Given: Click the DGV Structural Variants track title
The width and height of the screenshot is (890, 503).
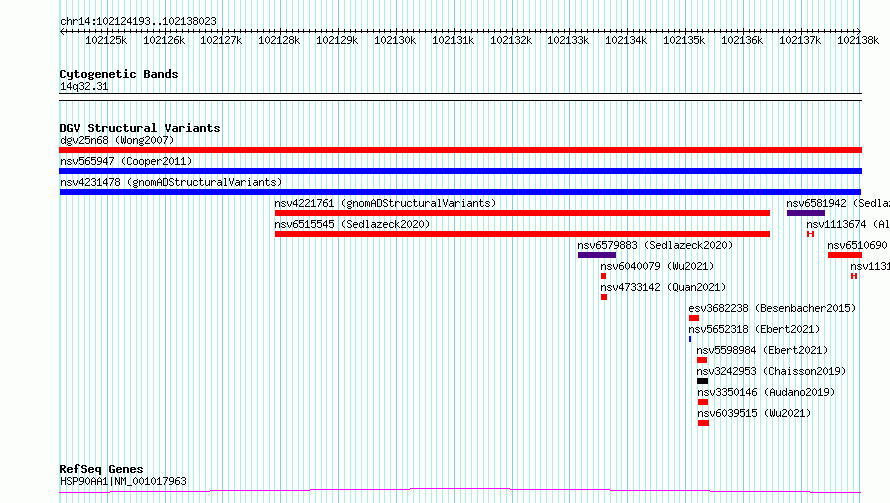Looking at the screenshot, I should click(140, 128).
